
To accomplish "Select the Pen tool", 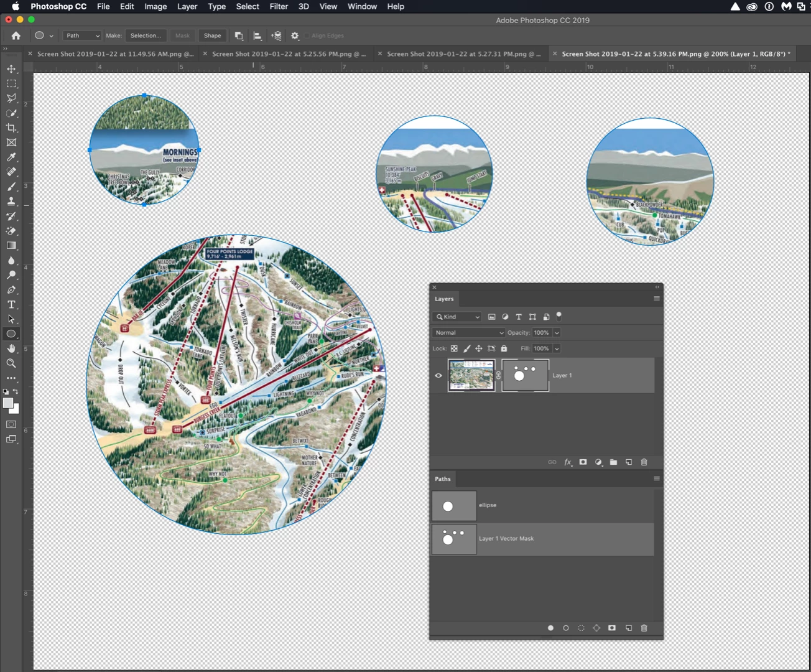I will tap(11, 290).
